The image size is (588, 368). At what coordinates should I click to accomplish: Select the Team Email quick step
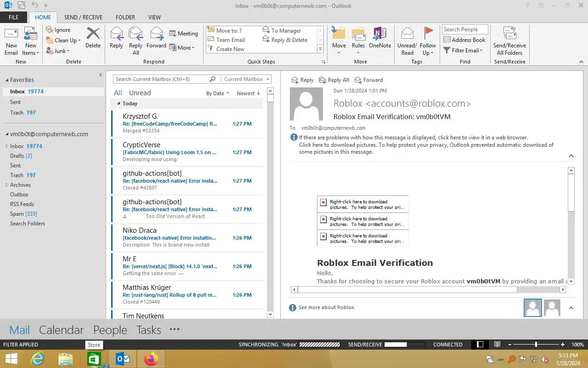coord(226,40)
